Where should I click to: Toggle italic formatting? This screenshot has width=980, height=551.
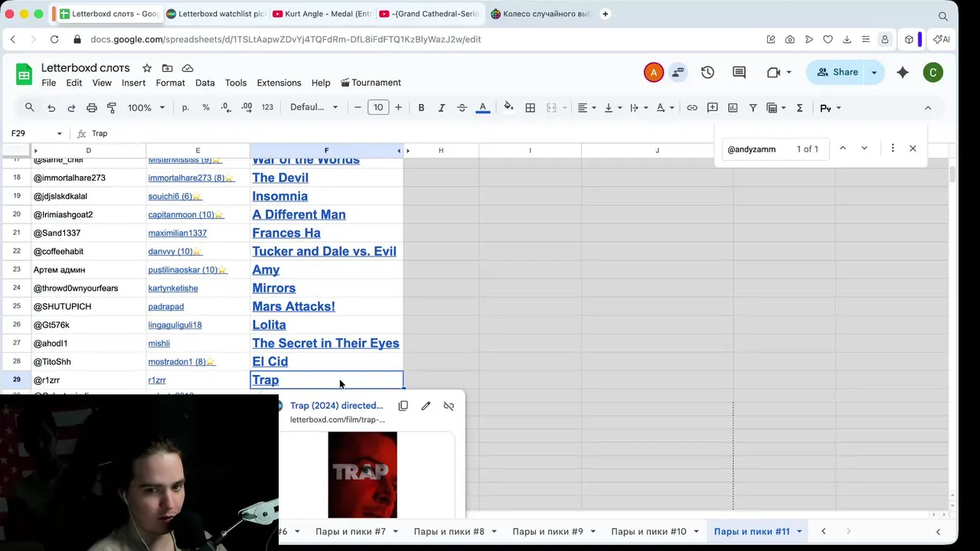(x=441, y=108)
